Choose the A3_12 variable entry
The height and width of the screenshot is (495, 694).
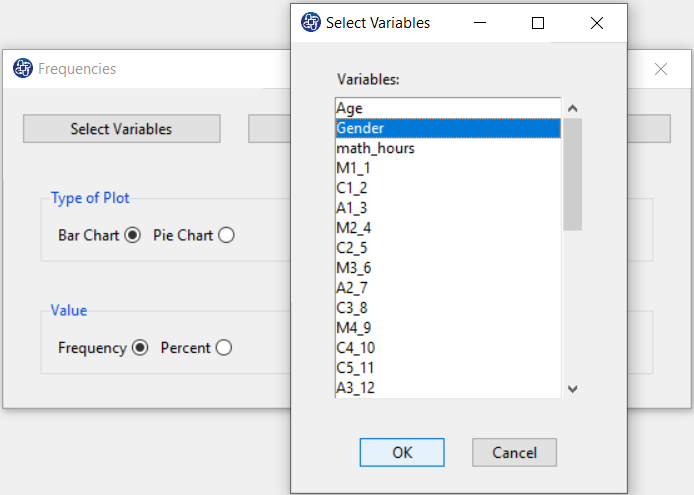tap(448, 387)
